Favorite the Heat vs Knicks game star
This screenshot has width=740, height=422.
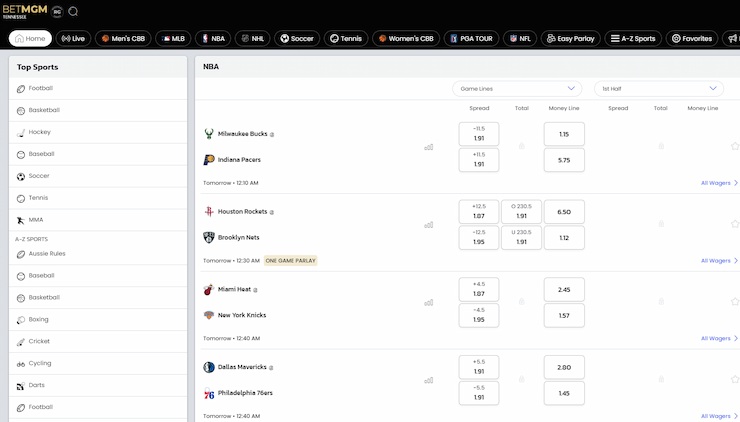tap(735, 302)
